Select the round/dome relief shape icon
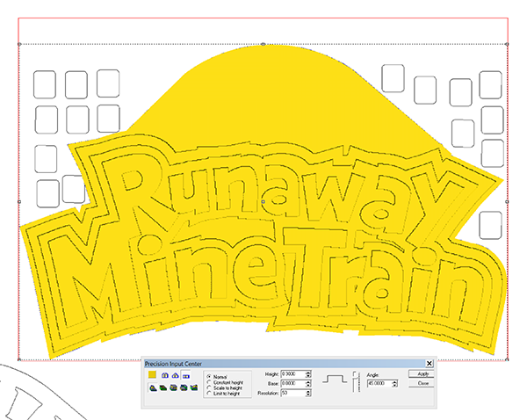 click(165, 375)
